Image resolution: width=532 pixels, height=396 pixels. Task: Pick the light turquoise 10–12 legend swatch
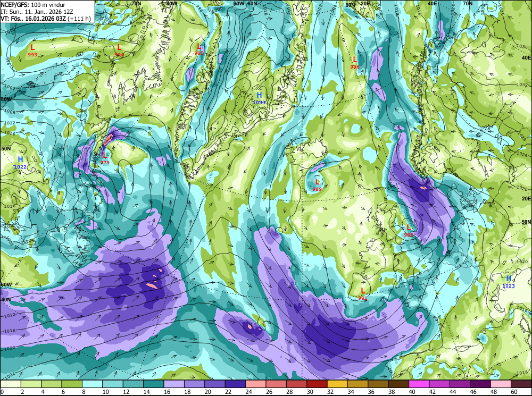point(113,384)
